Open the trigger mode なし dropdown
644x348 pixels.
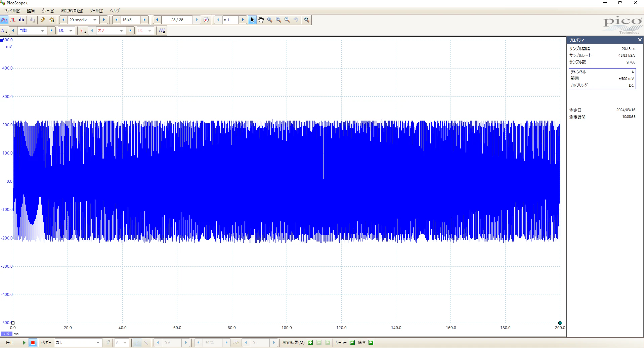[98, 343]
